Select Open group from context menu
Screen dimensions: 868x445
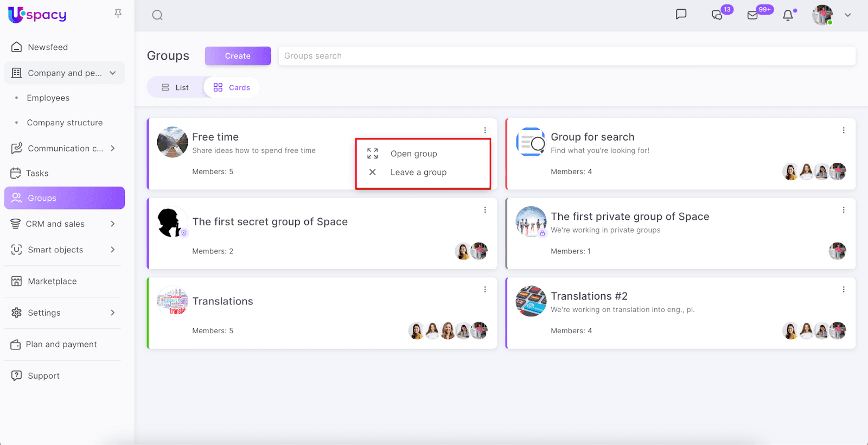click(x=413, y=154)
